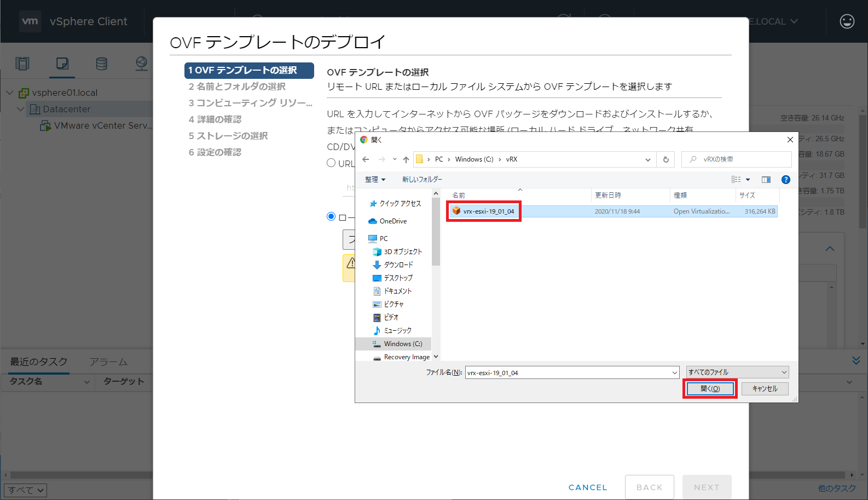This screenshot has width=868, height=500.
Task: Click the smiley feedback icon
Action: point(847,21)
